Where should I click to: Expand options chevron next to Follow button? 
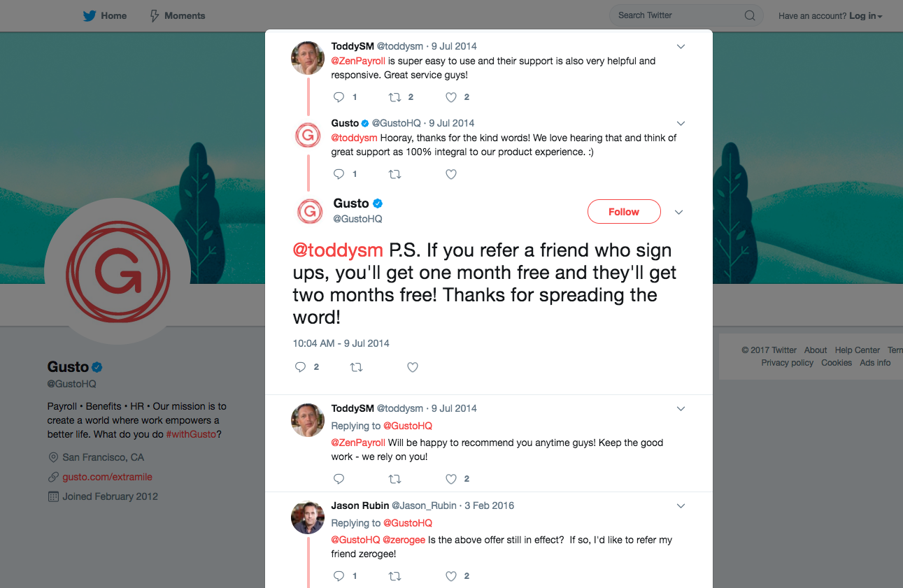(x=678, y=212)
